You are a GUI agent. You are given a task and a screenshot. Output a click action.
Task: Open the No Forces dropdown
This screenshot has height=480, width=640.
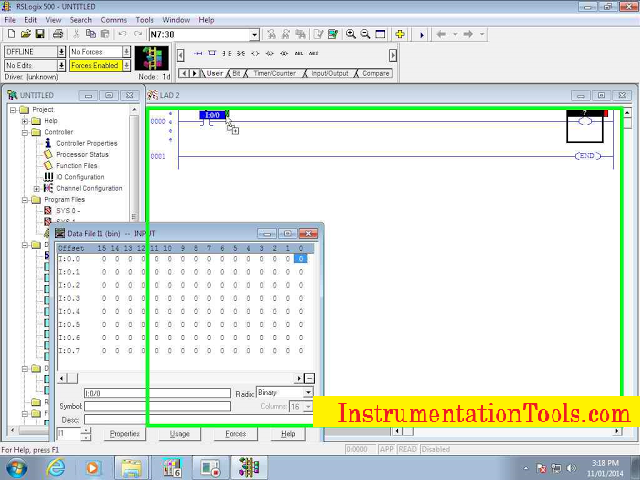click(127, 52)
